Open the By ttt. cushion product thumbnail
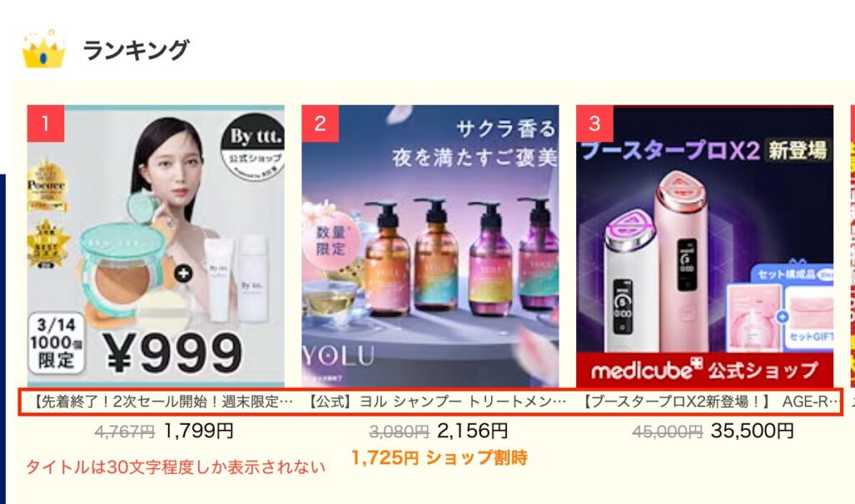The height and width of the screenshot is (504, 855). 156,246
